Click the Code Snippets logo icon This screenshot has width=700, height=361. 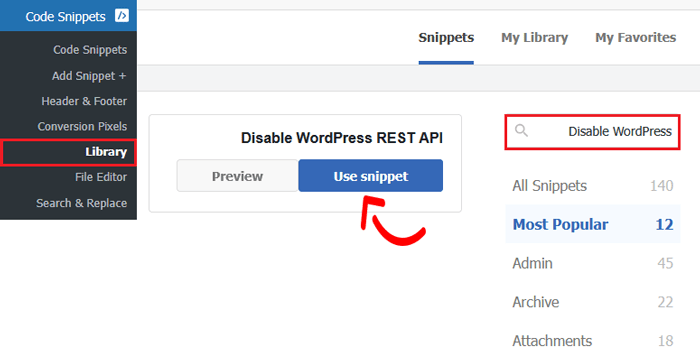tap(122, 16)
